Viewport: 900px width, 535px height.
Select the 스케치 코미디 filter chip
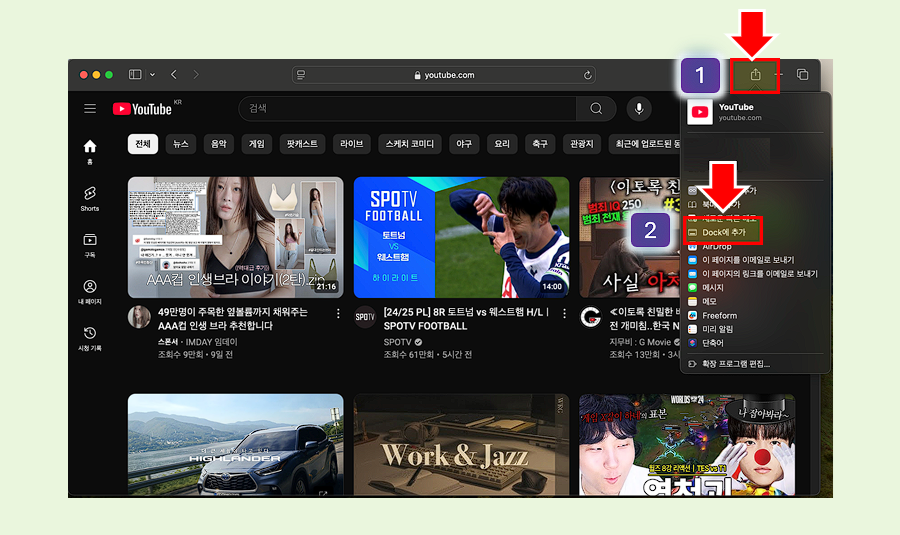(x=410, y=144)
